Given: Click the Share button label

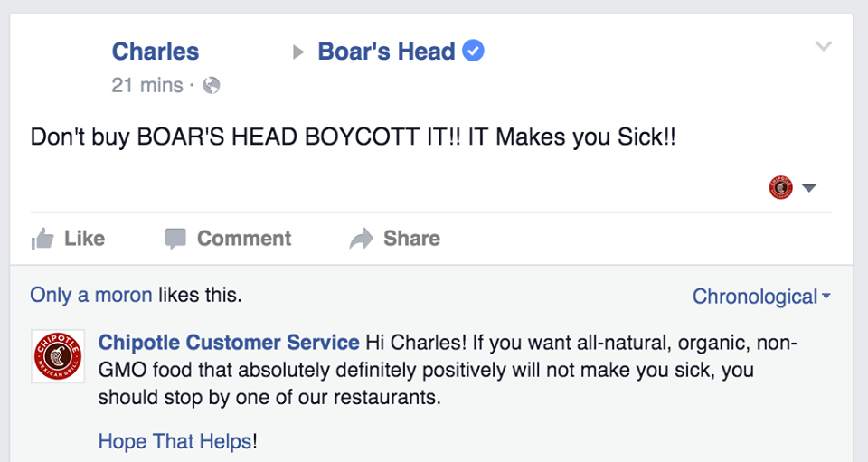Looking at the screenshot, I should click(412, 239).
